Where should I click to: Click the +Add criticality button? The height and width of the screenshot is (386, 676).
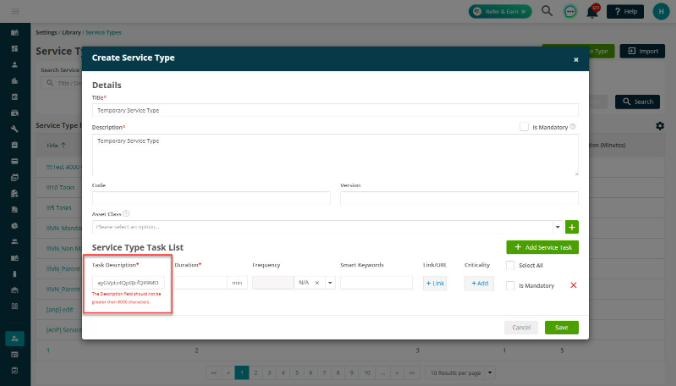tap(479, 283)
